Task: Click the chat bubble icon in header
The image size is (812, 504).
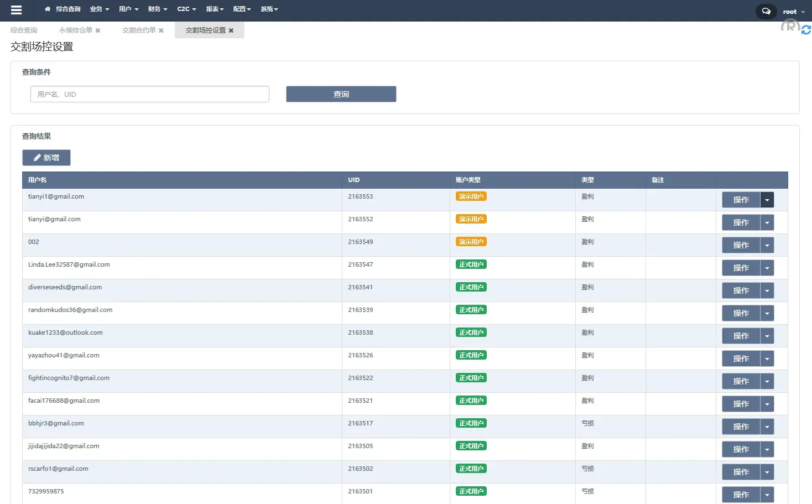Action: click(x=766, y=11)
